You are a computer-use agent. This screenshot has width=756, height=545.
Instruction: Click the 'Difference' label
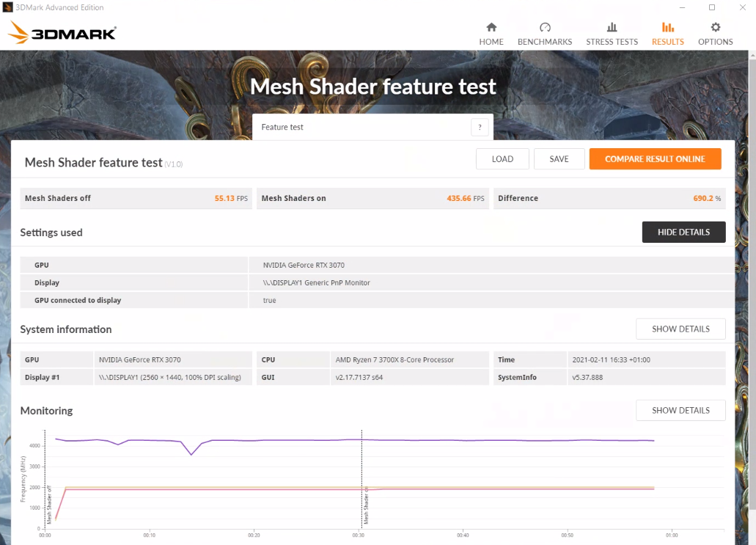[x=518, y=198]
